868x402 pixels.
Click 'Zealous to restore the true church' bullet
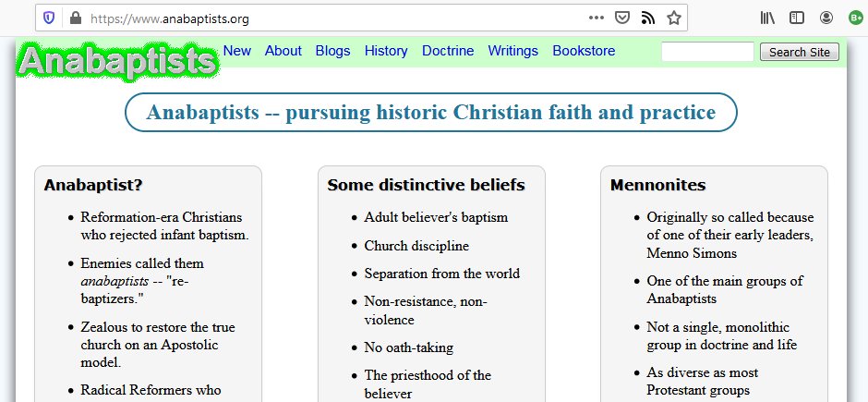pyautogui.click(x=158, y=345)
